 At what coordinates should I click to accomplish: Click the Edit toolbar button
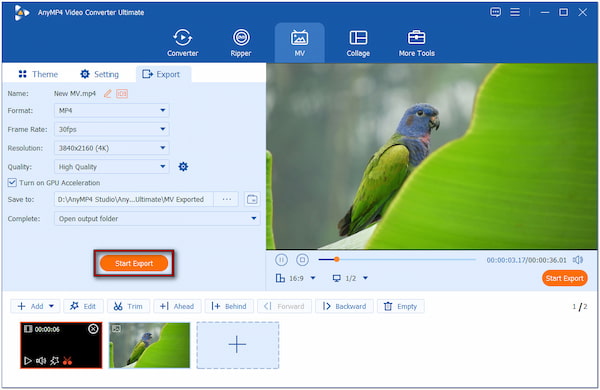click(83, 306)
